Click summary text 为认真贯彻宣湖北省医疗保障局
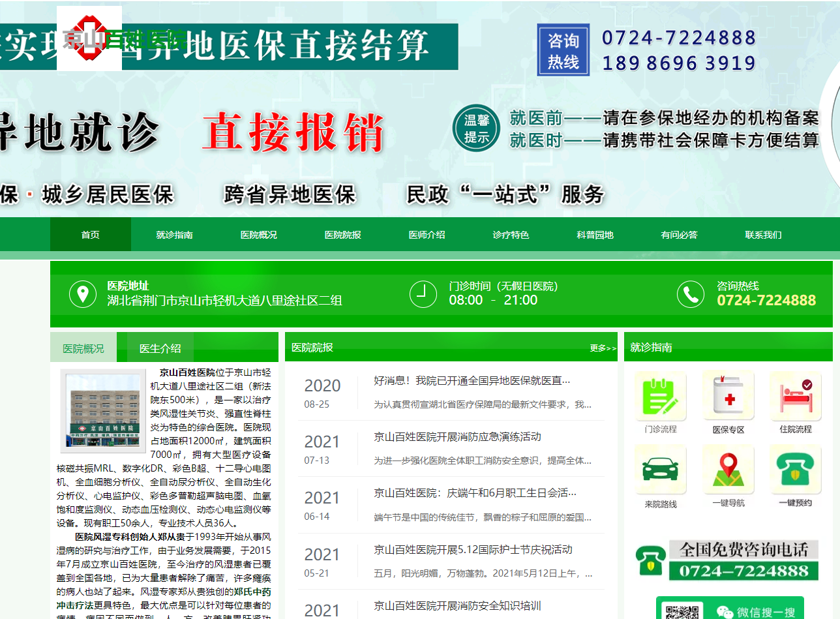 pyautogui.click(x=483, y=404)
